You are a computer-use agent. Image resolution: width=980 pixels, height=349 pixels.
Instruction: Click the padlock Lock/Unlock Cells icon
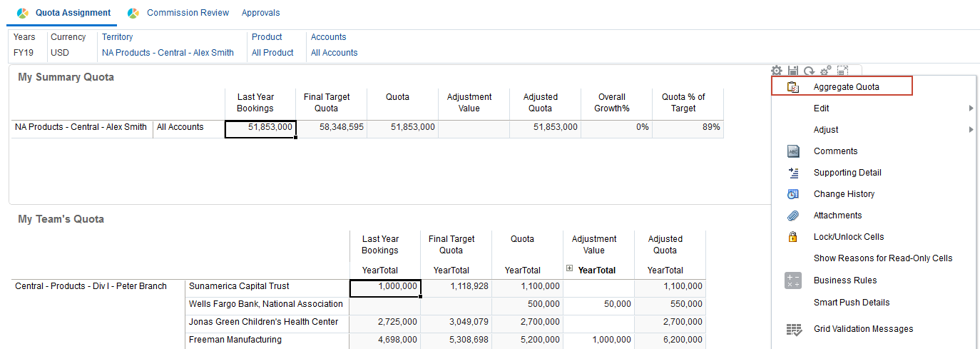click(792, 237)
